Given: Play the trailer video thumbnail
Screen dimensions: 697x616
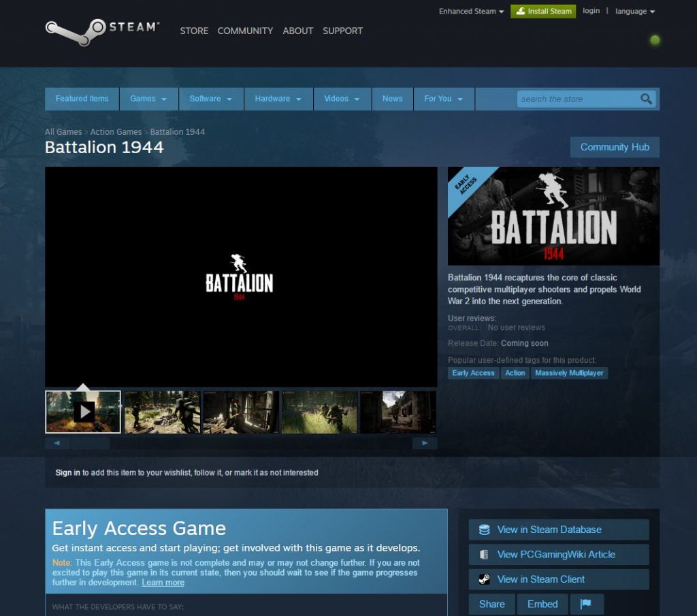Looking at the screenshot, I should (83, 412).
